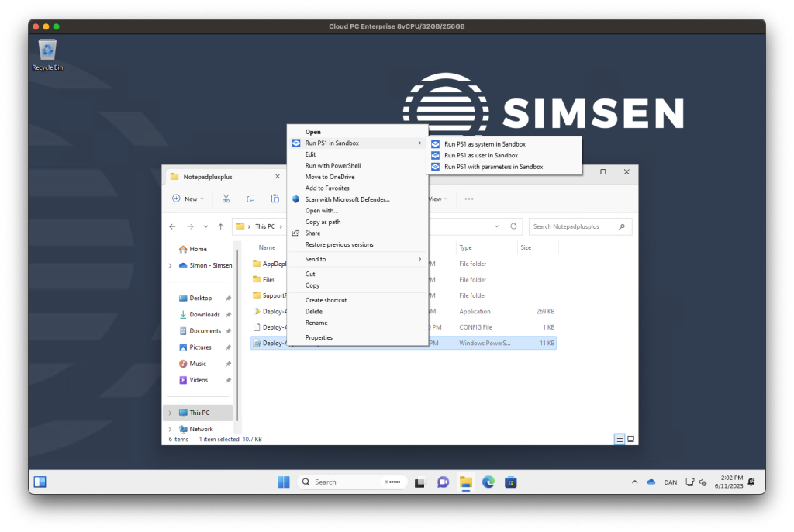Viewport: 794px width, 532px height.
Task: Open Microsoft Store from taskbar
Action: pos(510,482)
